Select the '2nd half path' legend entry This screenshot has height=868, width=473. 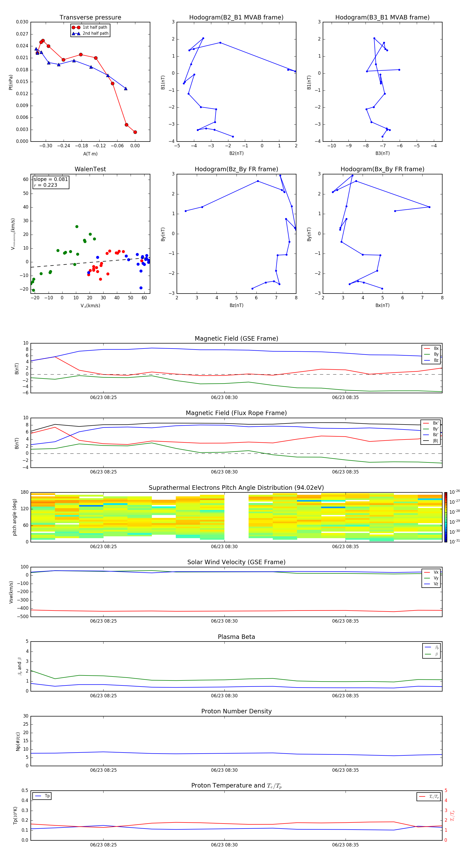[90, 33]
